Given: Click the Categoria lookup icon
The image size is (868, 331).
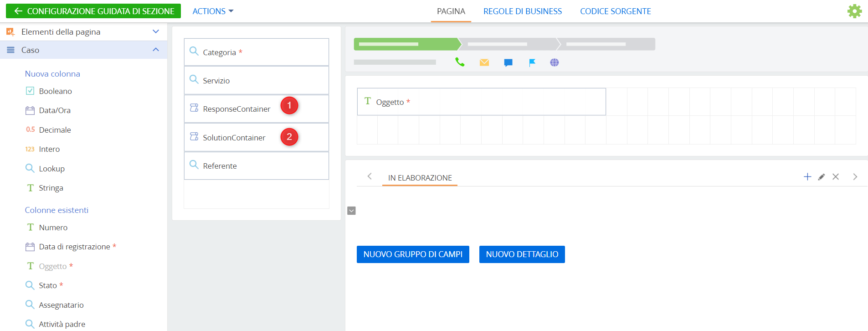Looking at the screenshot, I should pyautogui.click(x=194, y=52).
